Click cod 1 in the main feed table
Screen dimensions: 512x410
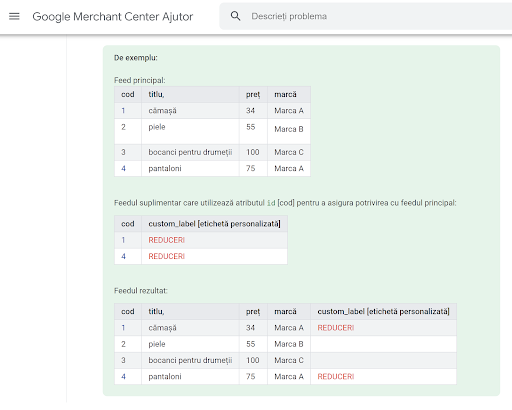[x=123, y=111]
